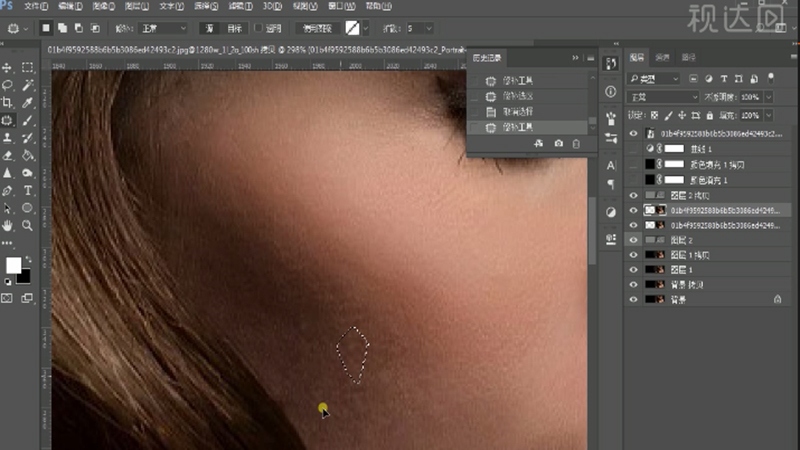Select the Pen tool
The height and width of the screenshot is (450, 800).
pyautogui.click(x=7, y=191)
